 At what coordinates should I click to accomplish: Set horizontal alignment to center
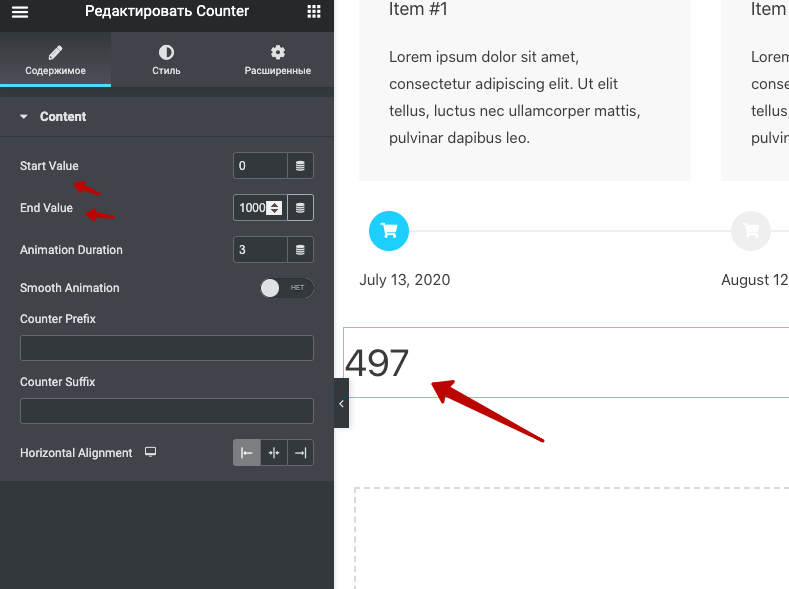(x=273, y=453)
